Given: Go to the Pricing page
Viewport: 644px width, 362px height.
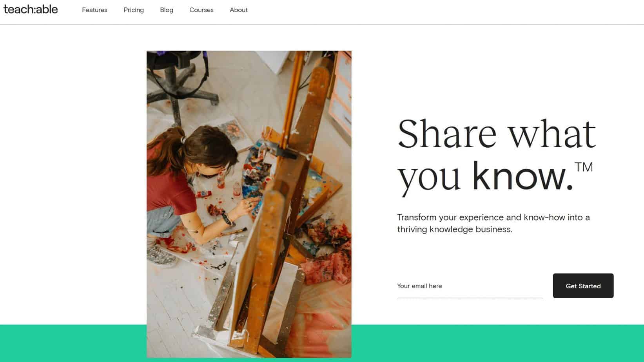Looking at the screenshot, I should 134,10.
